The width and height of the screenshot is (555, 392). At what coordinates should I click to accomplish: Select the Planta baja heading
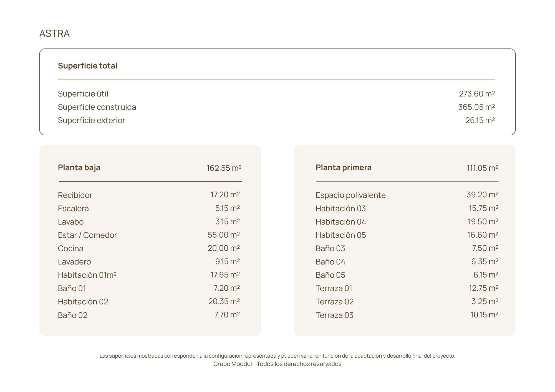(79, 167)
